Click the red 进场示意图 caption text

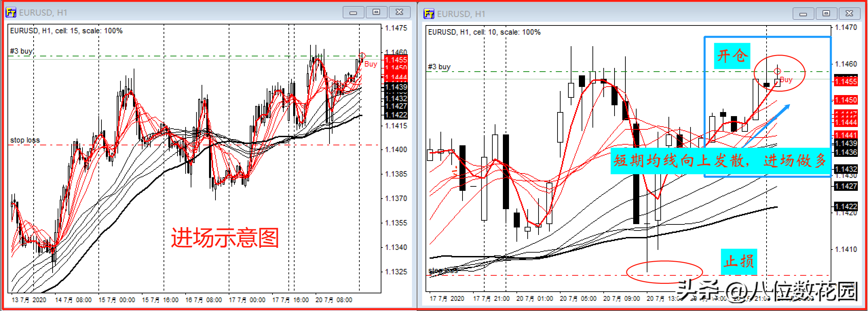(225, 238)
